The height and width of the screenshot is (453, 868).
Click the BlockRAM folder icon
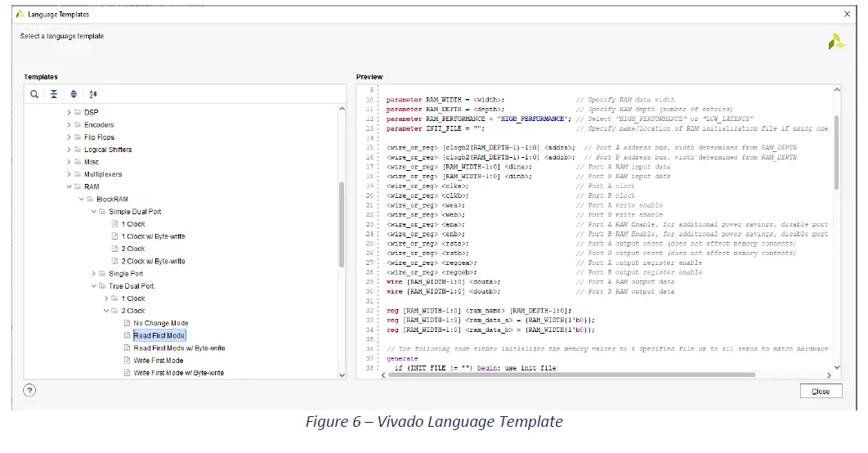(x=90, y=199)
